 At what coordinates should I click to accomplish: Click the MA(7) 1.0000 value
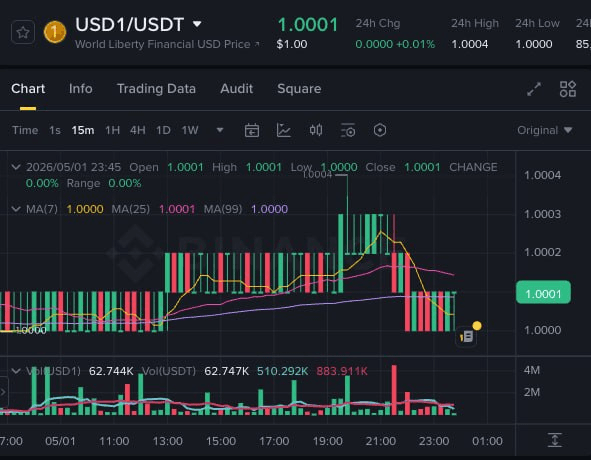pos(85,209)
